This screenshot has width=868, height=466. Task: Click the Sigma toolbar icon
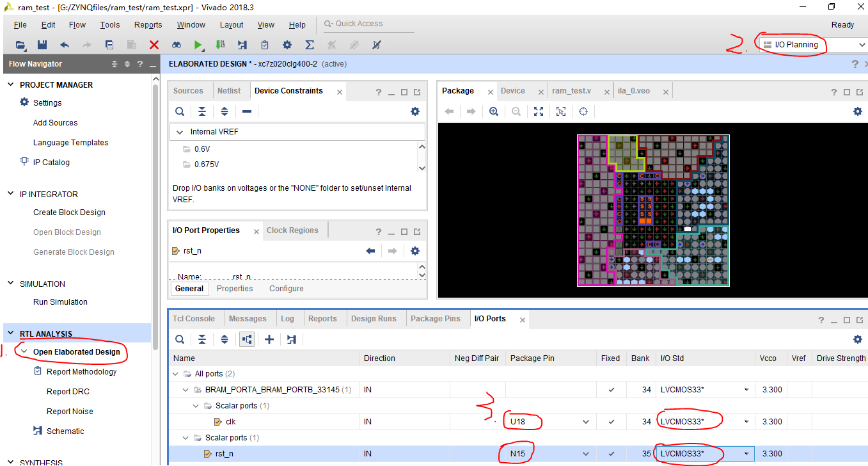coord(310,45)
